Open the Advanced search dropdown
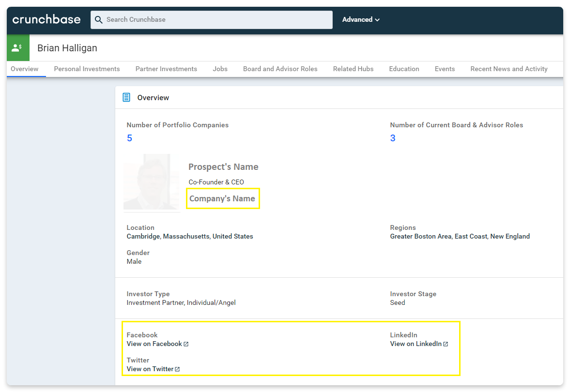 pos(361,20)
